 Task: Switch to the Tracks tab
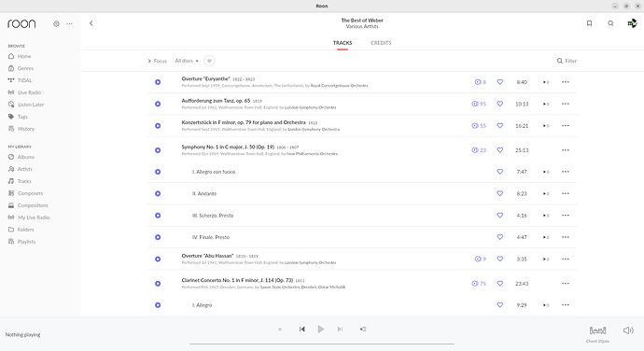343,43
